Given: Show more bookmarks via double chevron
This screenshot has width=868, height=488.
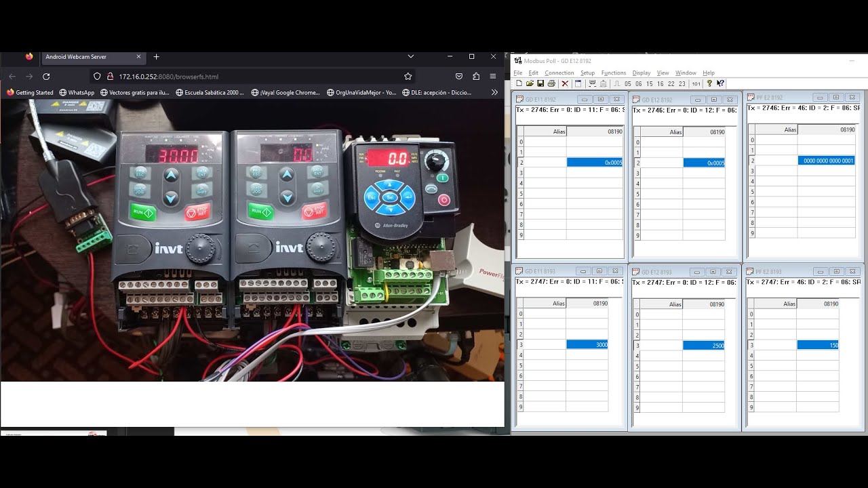Looking at the screenshot, I should coord(494,92).
